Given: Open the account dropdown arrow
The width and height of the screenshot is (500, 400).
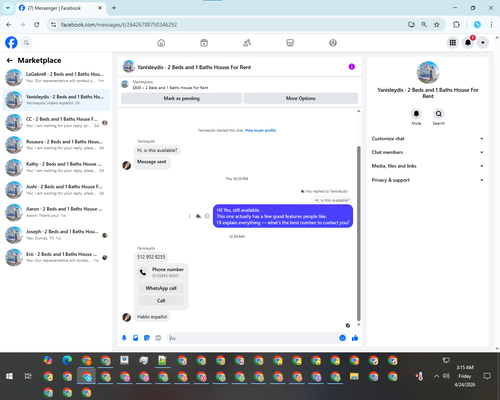Looking at the screenshot, I should (483, 43).
